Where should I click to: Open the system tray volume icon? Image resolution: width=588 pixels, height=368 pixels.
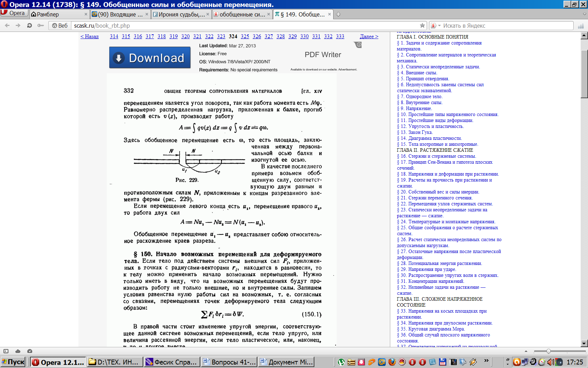pos(550,362)
